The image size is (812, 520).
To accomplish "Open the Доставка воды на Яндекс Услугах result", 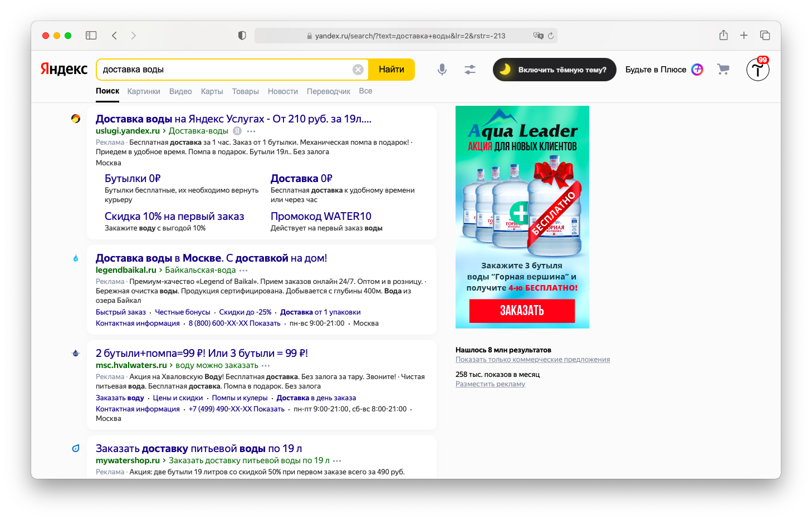I will pos(233,119).
